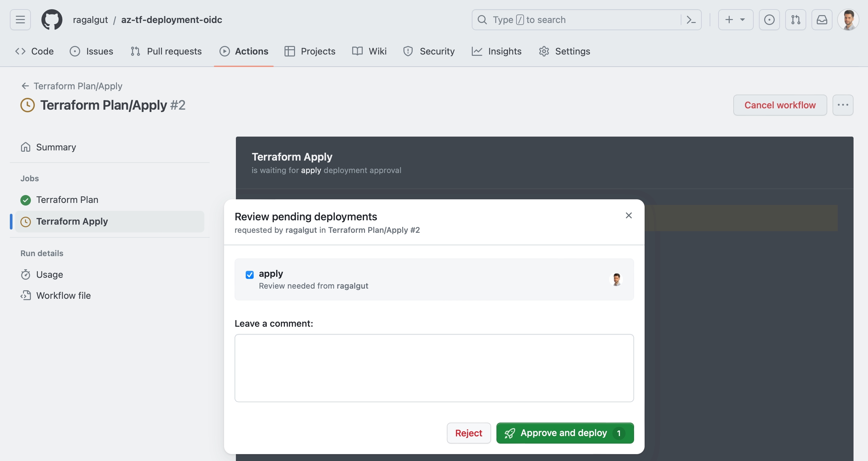Image resolution: width=868 pixels, height=461 pixels.
Task: Click the Usage stopwatch icon
Action: 26,274
